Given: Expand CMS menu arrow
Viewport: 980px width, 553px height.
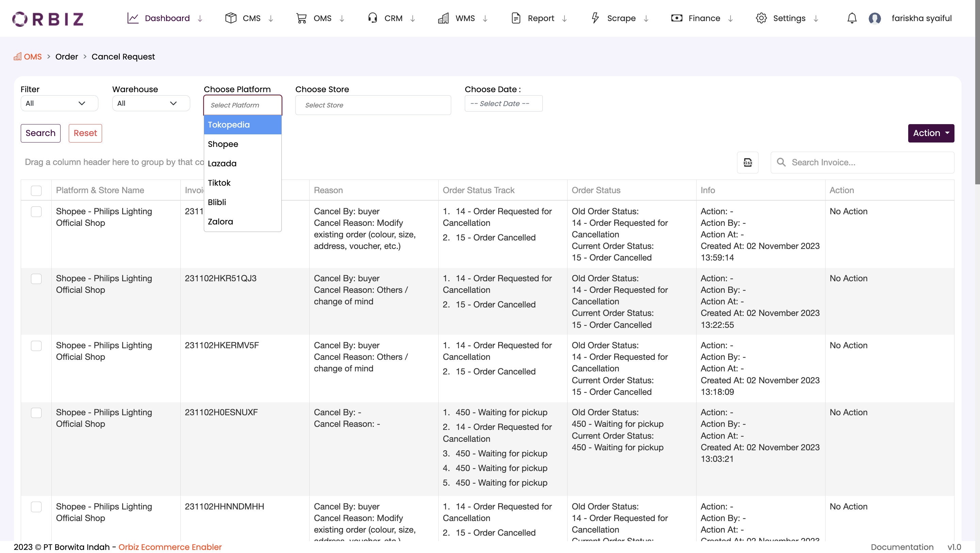Looking at the screenshot, I should point(271,19).
